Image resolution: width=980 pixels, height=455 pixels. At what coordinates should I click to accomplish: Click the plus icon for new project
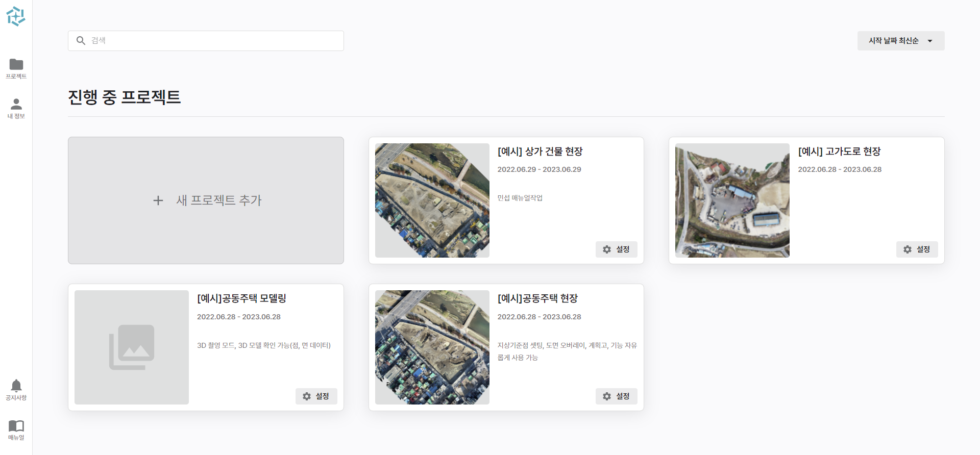pos(158,200)
